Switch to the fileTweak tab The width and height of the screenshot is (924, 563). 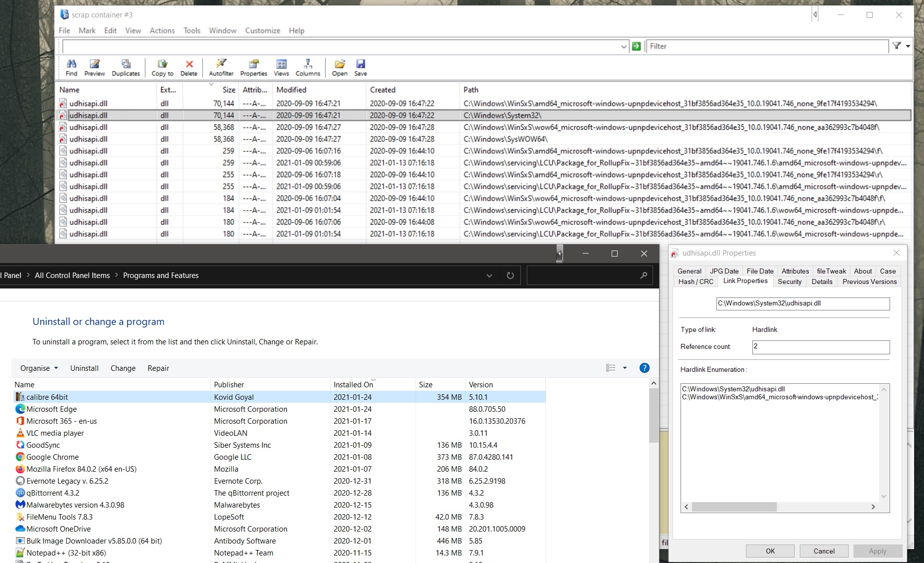click(x=831, y=271)
